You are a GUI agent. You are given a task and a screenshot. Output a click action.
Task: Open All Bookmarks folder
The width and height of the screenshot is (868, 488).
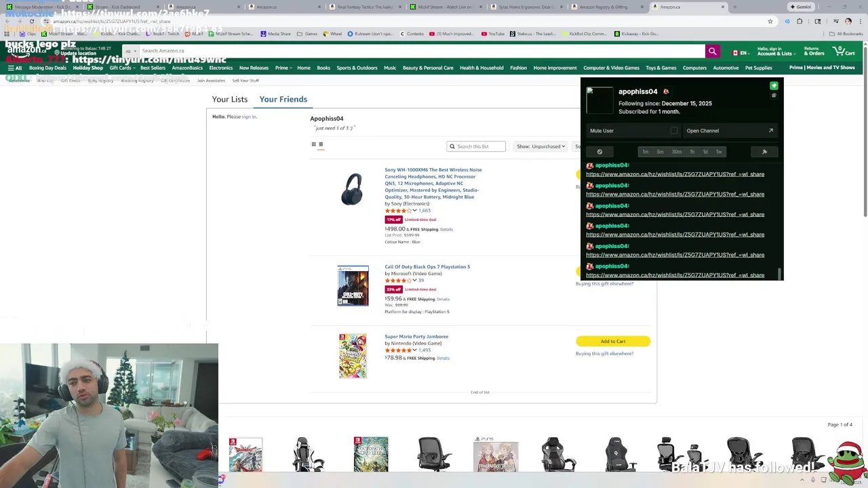click(846, 33)
